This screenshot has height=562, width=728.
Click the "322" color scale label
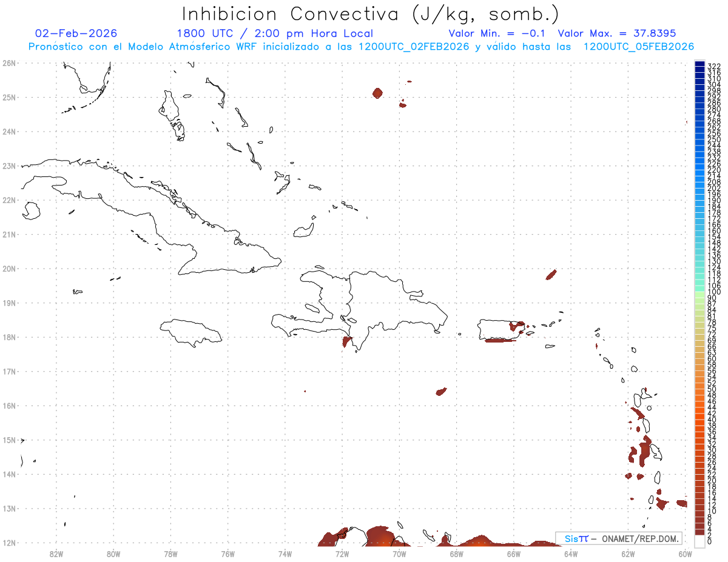coord(714,66)
